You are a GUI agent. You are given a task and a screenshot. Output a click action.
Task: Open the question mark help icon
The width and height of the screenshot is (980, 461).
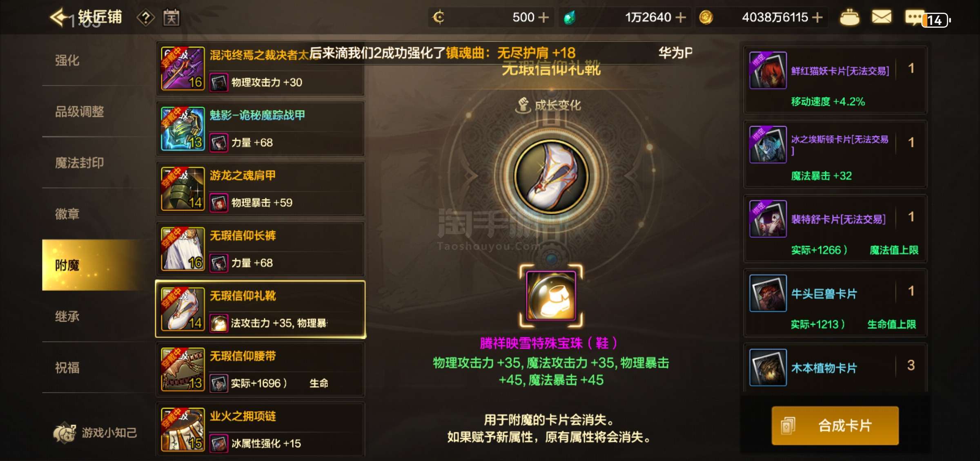[145, 18]
